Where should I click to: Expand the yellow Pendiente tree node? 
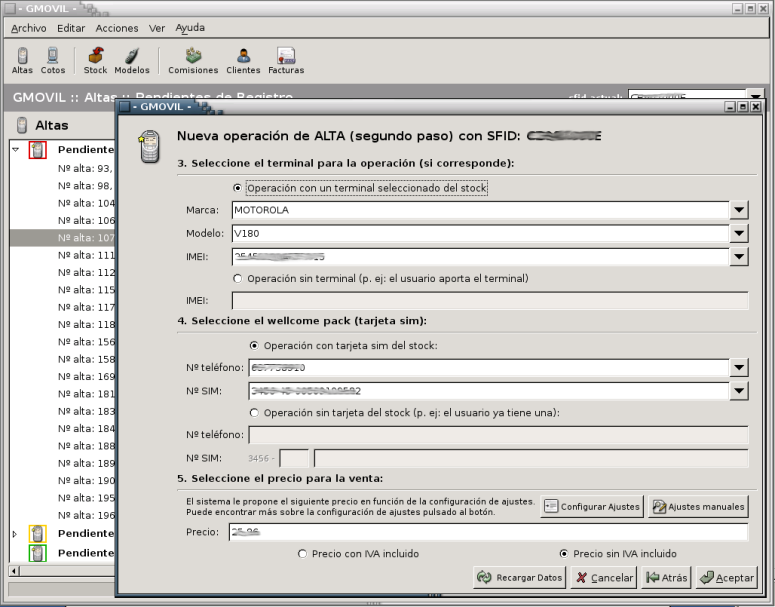pos(15,534)
